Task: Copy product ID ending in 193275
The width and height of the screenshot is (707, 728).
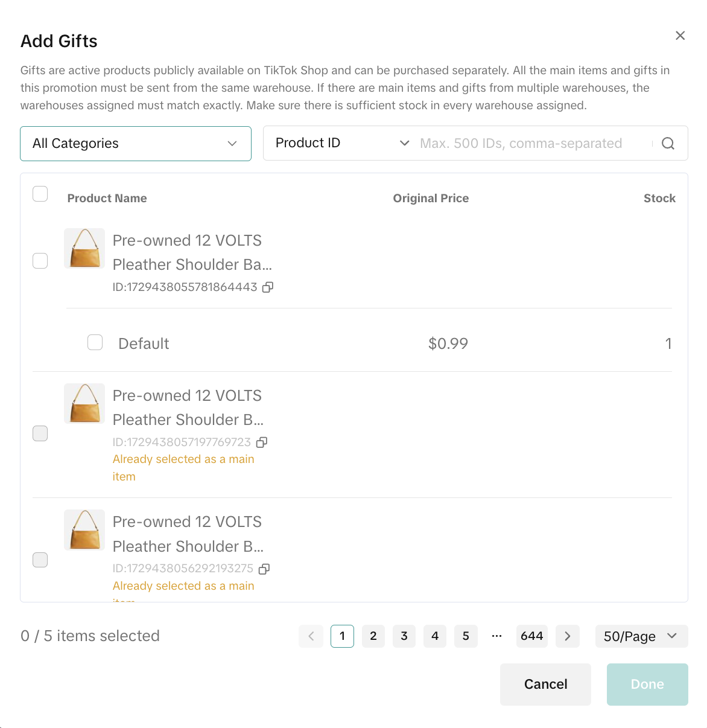Action: click(264, 569)
